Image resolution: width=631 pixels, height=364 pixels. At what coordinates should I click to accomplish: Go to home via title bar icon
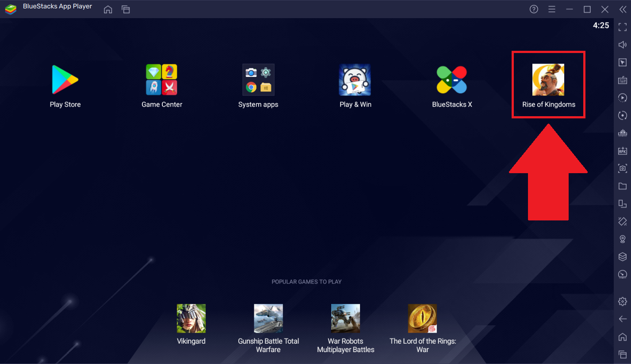click(108, 9)
